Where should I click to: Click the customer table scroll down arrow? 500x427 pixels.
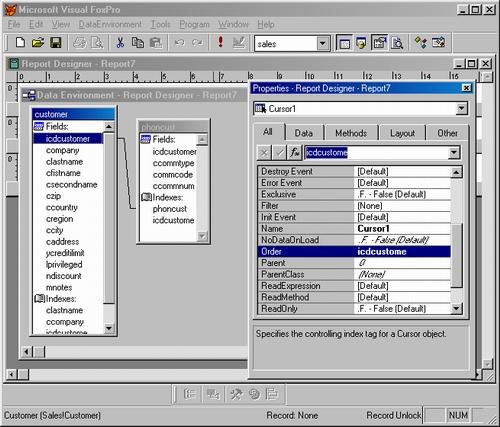(109, 328)
